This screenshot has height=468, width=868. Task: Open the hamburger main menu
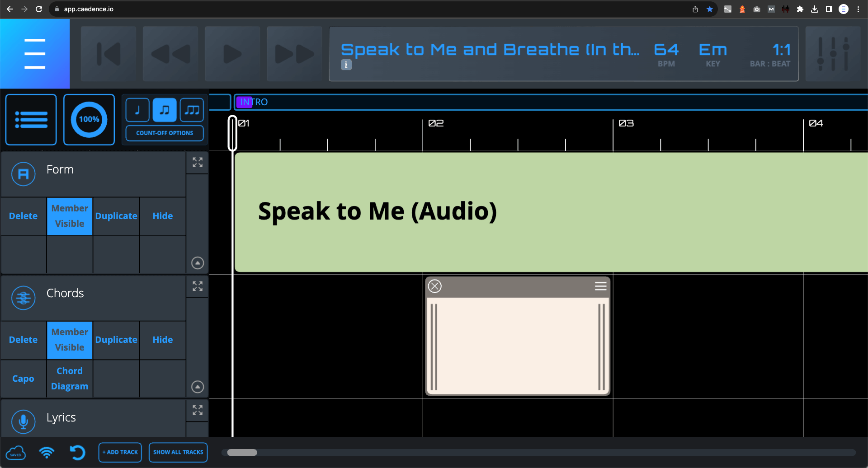click(x=35, y=54)
